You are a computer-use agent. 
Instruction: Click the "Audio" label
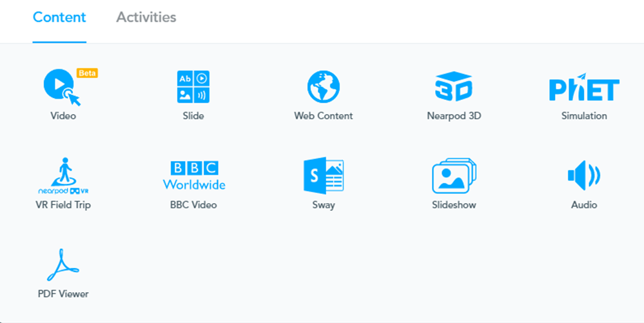point(584,204)
